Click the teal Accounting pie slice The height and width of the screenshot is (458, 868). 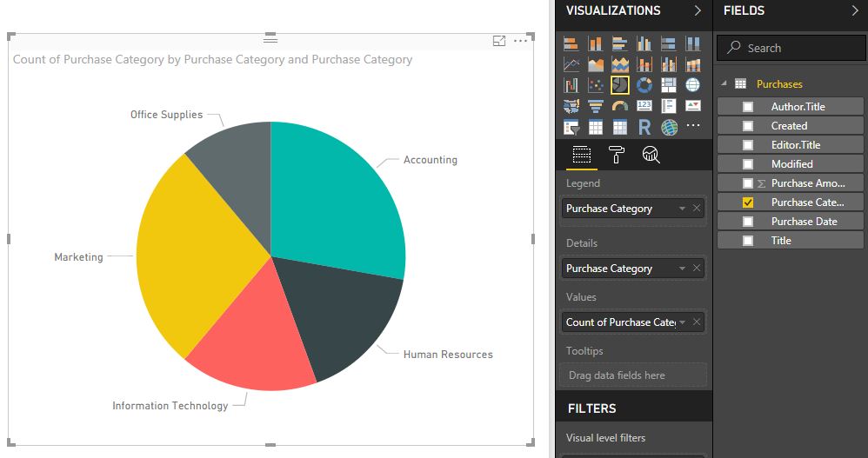click(x=339, y=200)
